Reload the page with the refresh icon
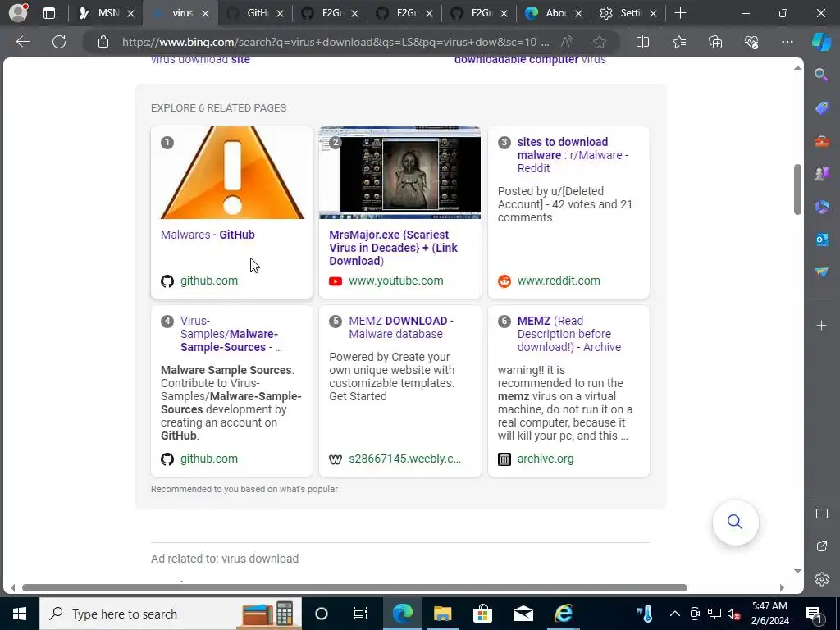This screenshot has height=630, width=840. (59, 42)
